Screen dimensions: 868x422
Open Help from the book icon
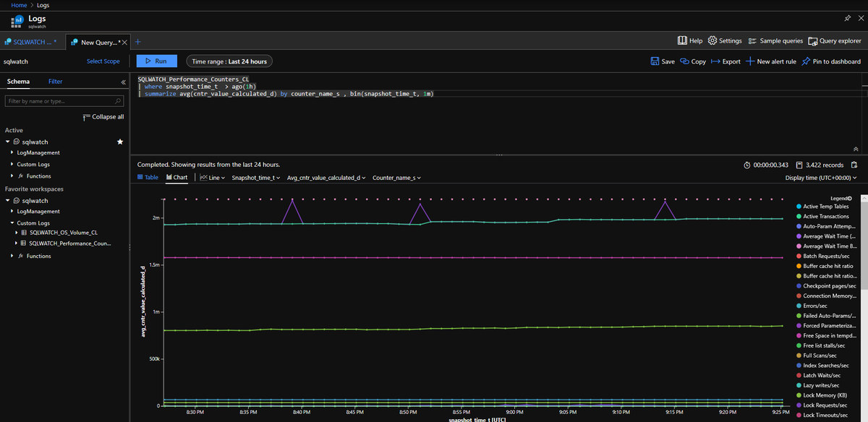(x=682, y=40)
